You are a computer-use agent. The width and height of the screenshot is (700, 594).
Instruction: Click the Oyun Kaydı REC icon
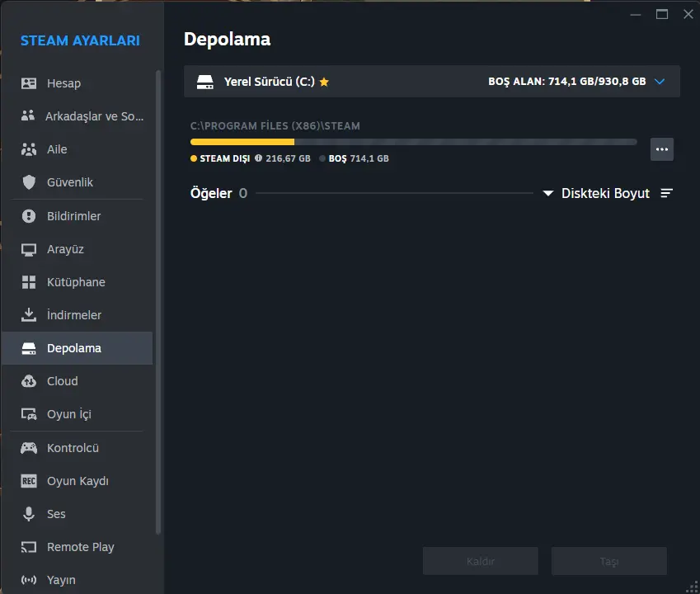coord(29,481)
